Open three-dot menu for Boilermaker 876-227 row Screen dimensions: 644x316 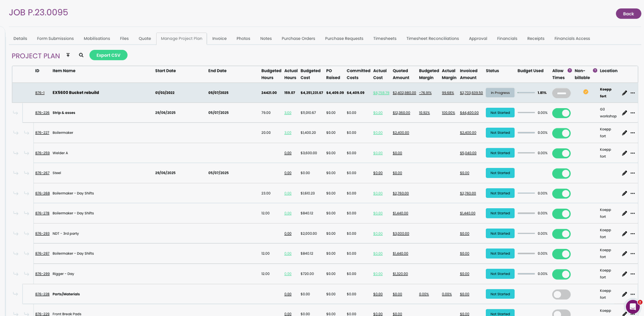(633, 133)
